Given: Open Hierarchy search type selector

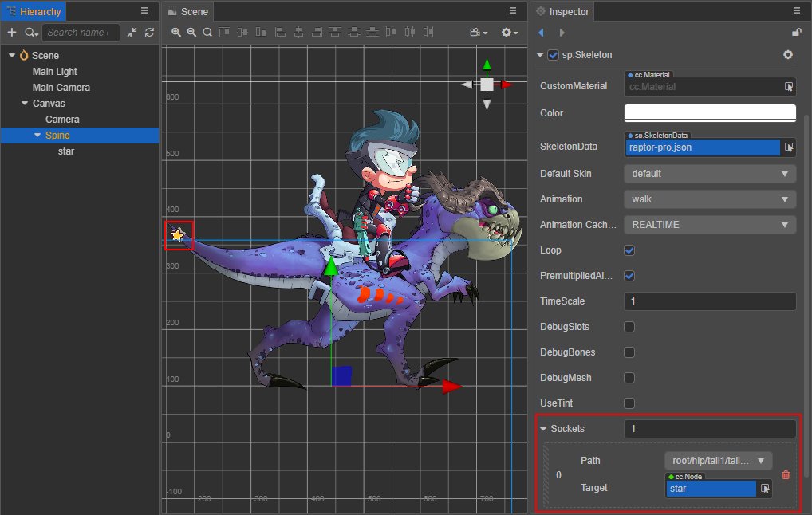Looking at the screenshot, I should [31, 33].
